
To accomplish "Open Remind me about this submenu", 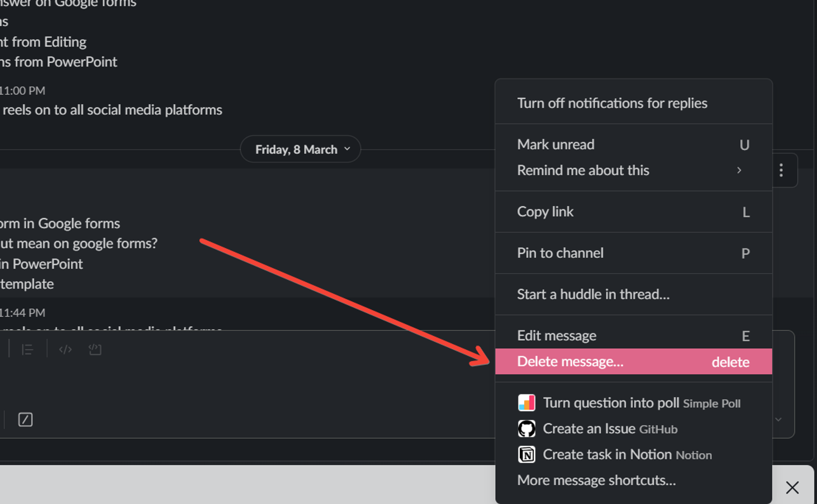I will [632, 170].
